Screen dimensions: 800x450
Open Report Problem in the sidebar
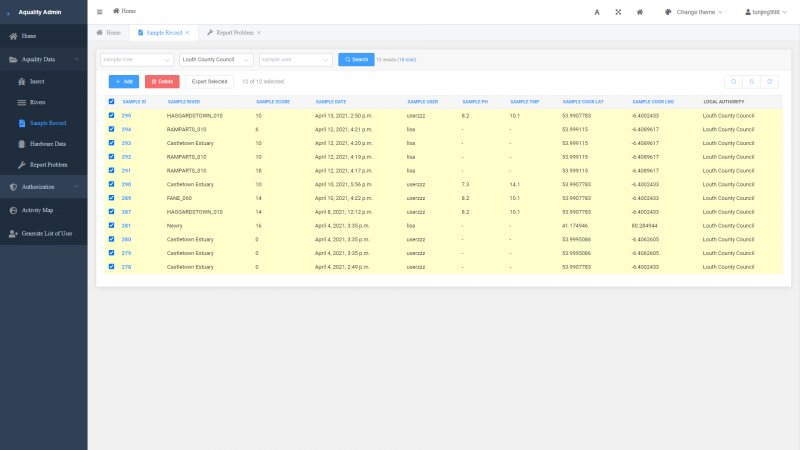(x=44, y=165)
